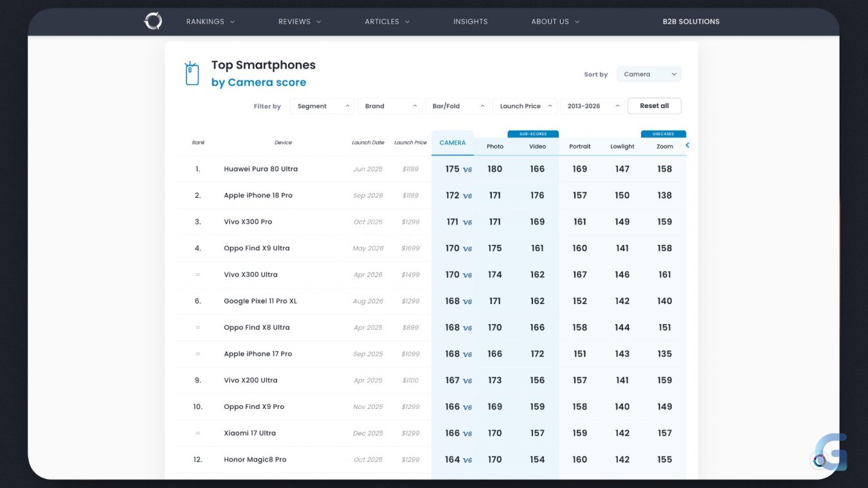
Task: Click the USECASES label above Zoom
Action: click(664, 134)
